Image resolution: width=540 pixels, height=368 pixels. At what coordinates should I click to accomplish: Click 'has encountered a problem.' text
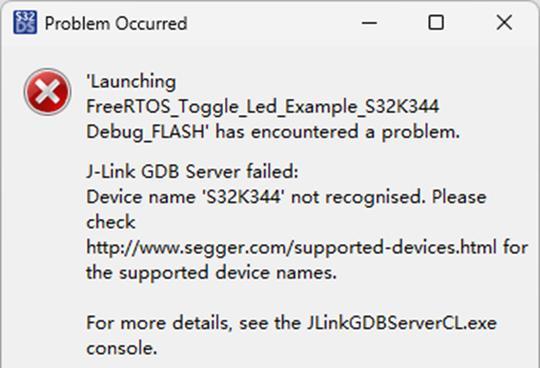pos(338,132)
